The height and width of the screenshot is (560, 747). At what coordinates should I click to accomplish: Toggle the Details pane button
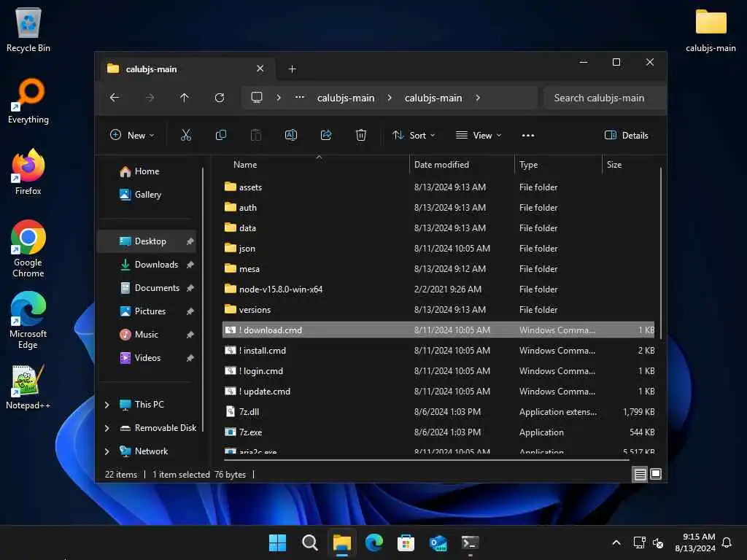click(x=626, y=135)
